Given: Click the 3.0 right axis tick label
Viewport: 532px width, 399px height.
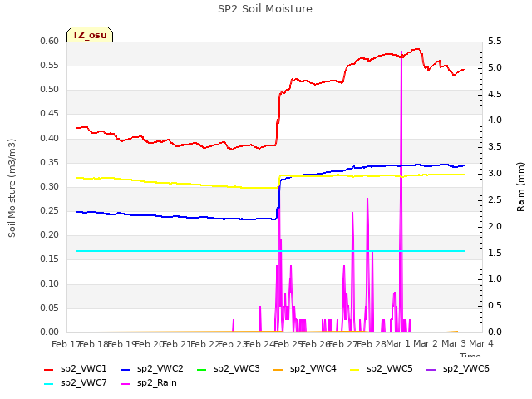Looking at the screenshot, I should pos(495,174).
